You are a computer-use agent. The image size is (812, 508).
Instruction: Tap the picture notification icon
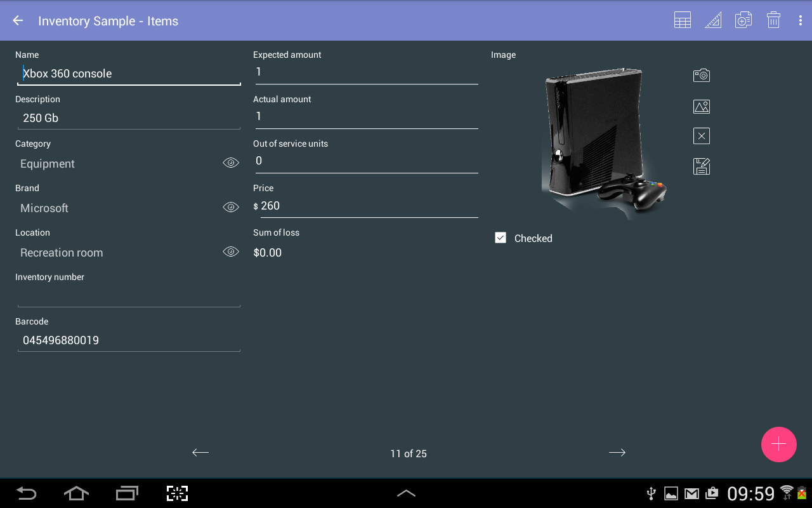[x=671, y=493]
